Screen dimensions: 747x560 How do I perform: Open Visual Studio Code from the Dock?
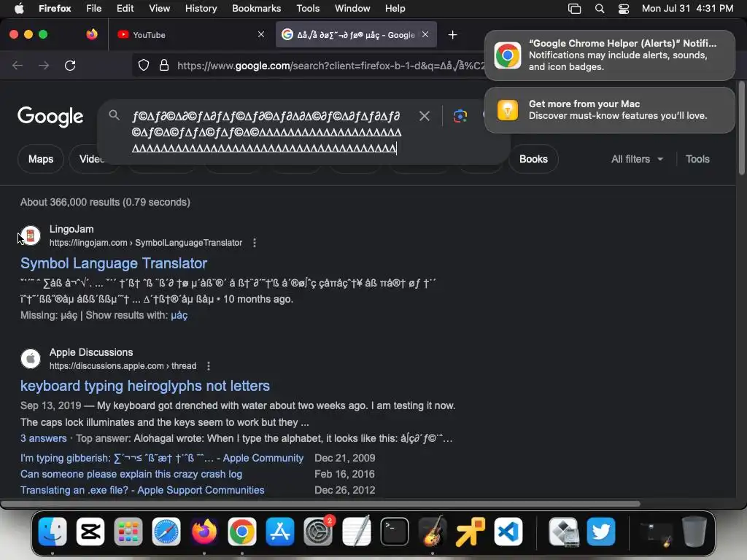coord(508,532)
